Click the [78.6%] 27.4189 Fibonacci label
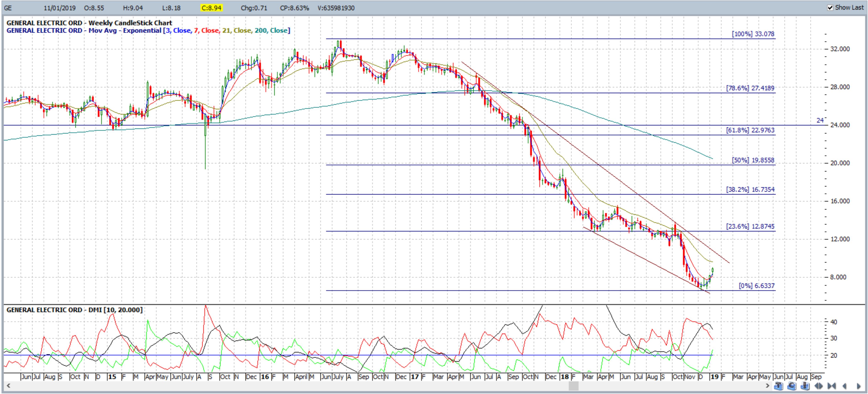This screenshot has width=868, height=394. click(x=750, y=88)
